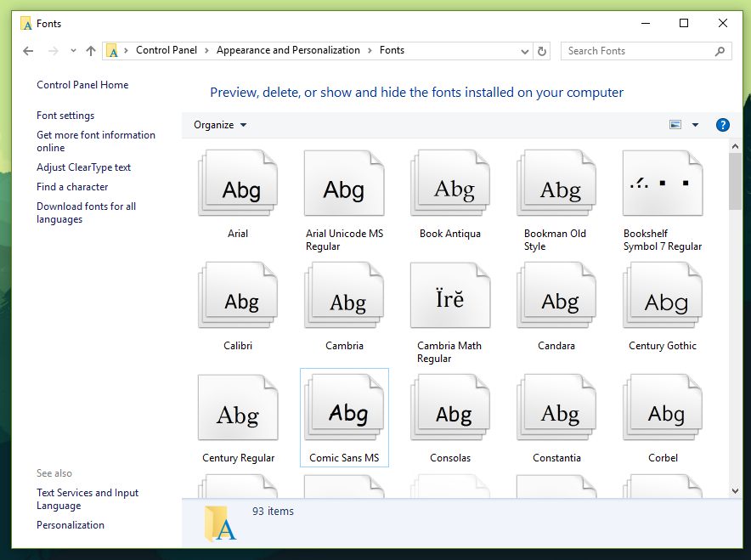751x560 pixels.
Task: Expand chevron before Control Panel breadcrumb
Action: coord(126,50)
